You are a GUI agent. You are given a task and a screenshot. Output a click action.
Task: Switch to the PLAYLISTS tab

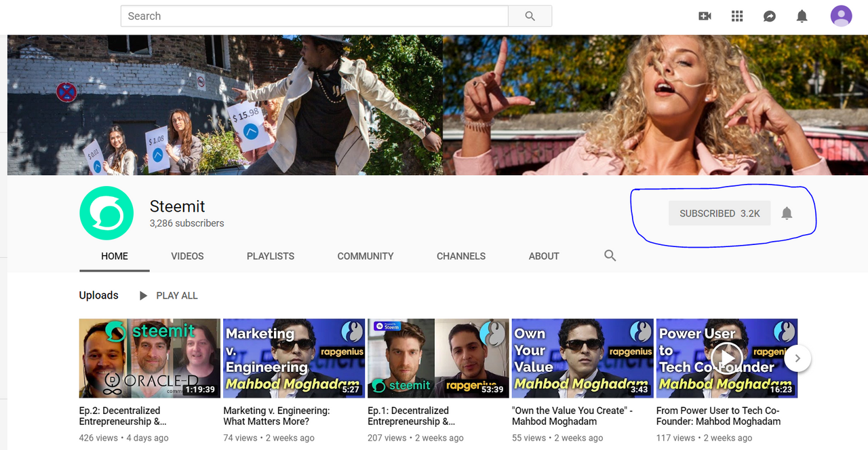click(271, 257)
